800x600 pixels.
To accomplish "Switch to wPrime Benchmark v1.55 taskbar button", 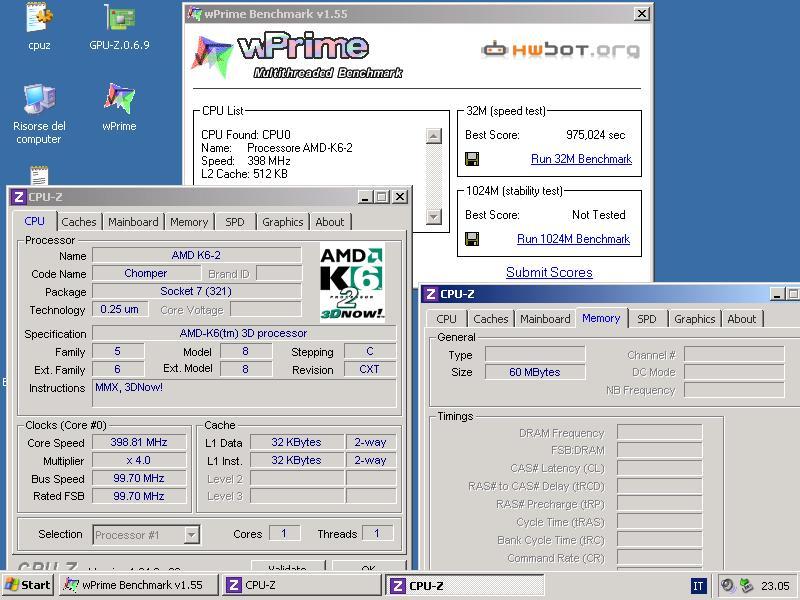I will 138,585.
